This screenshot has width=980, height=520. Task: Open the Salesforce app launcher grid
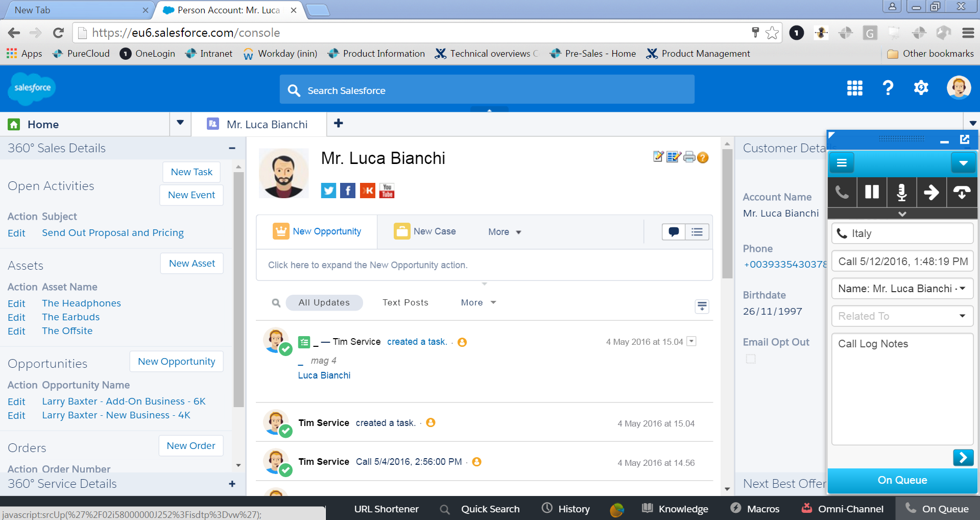tap(854, 88)
